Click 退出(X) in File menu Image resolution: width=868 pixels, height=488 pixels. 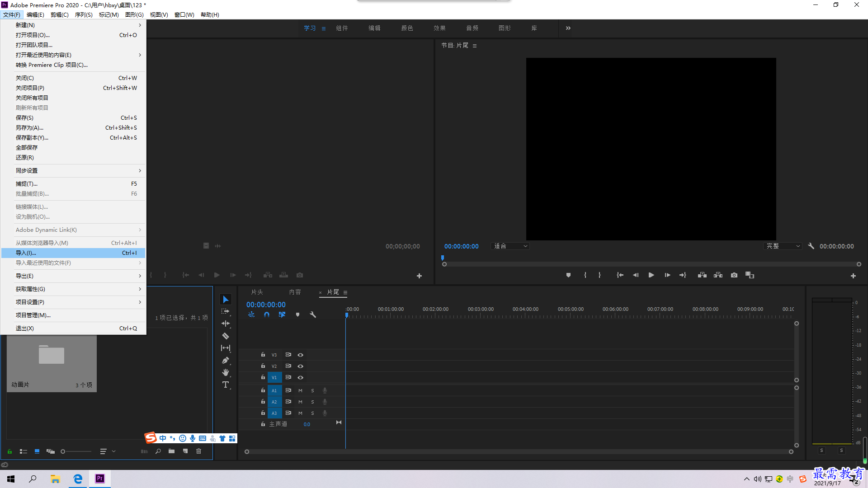(x=73, y=328)
